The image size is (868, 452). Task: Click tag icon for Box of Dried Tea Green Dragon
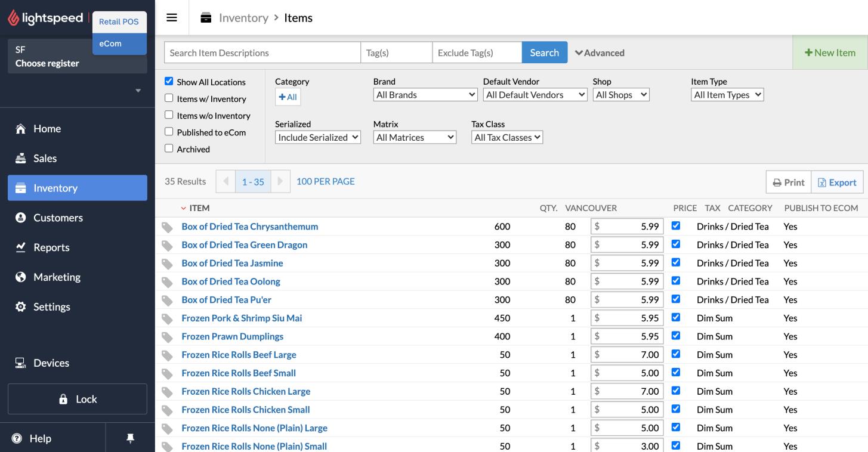pos(168,246)
